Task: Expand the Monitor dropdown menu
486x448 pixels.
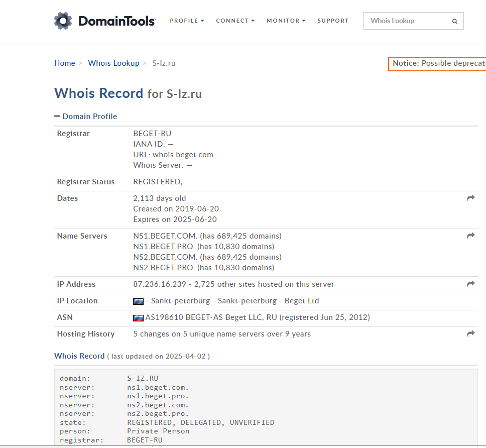Action: click(x=286, y=21)
